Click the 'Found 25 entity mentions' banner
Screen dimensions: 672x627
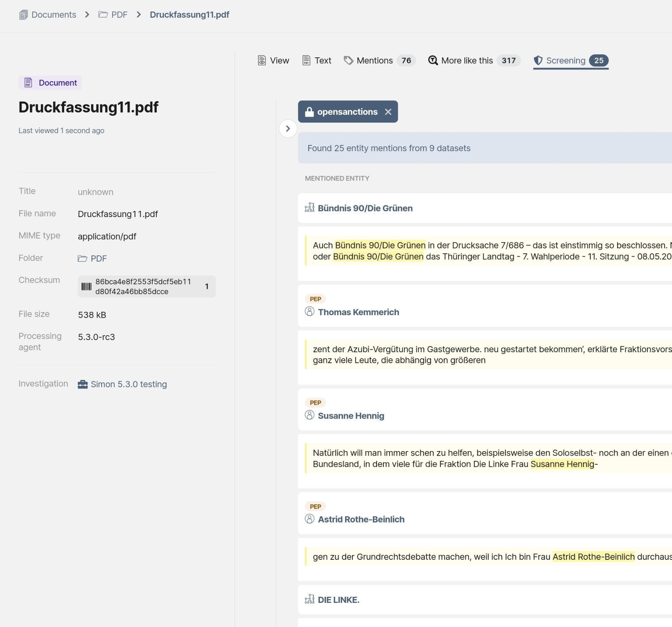[485, 148]
